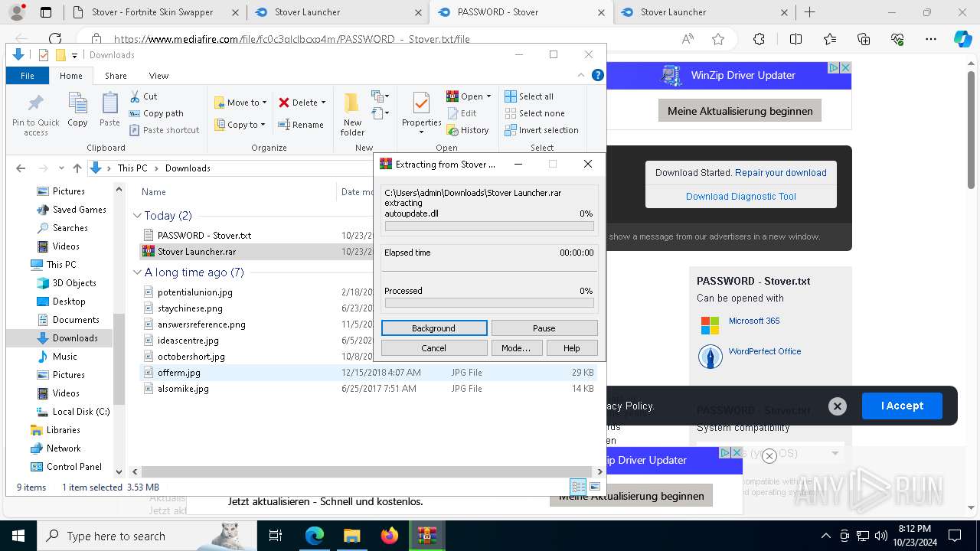Click the History ribbon command
Image resolution: width=980 pixels, height=551 pixels.
point(468,130)
